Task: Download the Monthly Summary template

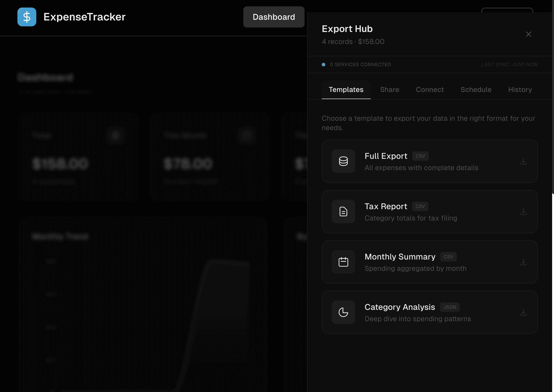Action: [523, 262]
